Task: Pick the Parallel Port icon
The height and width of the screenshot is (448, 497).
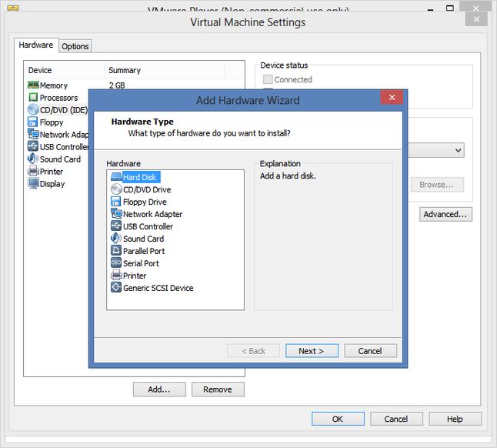Action: pos(116,250)
